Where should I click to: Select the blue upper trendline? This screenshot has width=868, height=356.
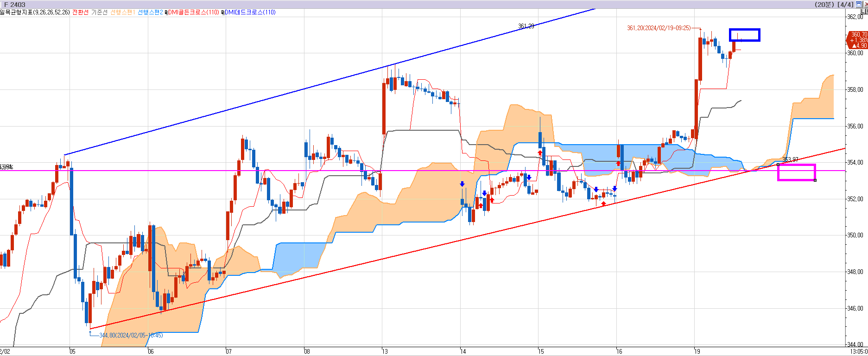(x=329, y=82)
